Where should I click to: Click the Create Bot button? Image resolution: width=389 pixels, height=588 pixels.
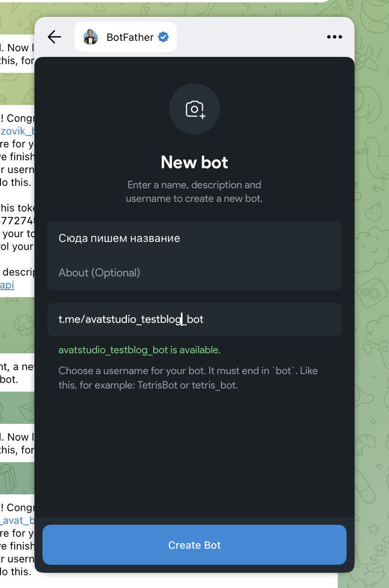click(x=194, y=545)
